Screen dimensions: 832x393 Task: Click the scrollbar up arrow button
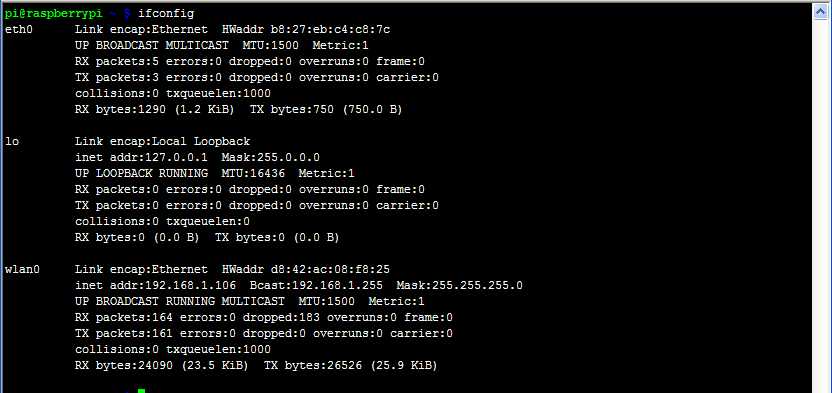pyautogui.click(x=821, y=13)
